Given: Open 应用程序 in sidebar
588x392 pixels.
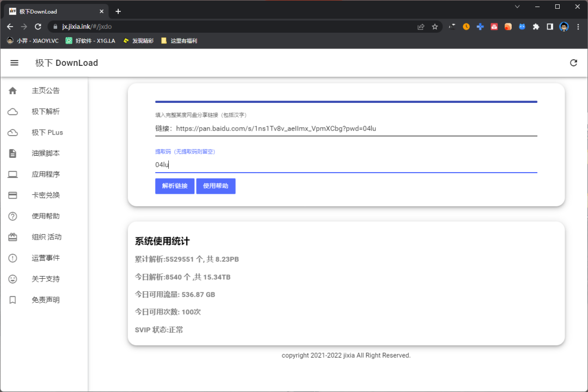Looking at the screenshot, I should pos(46,174).
